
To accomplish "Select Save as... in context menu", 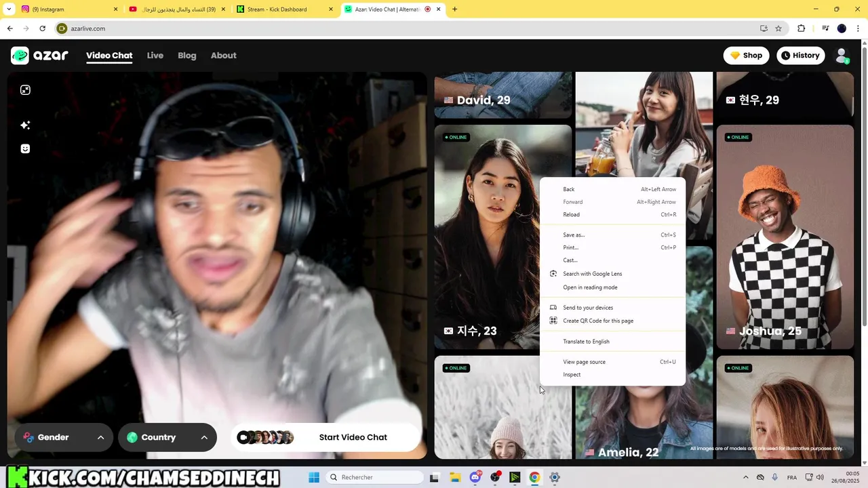I will (x=612, y=235).
